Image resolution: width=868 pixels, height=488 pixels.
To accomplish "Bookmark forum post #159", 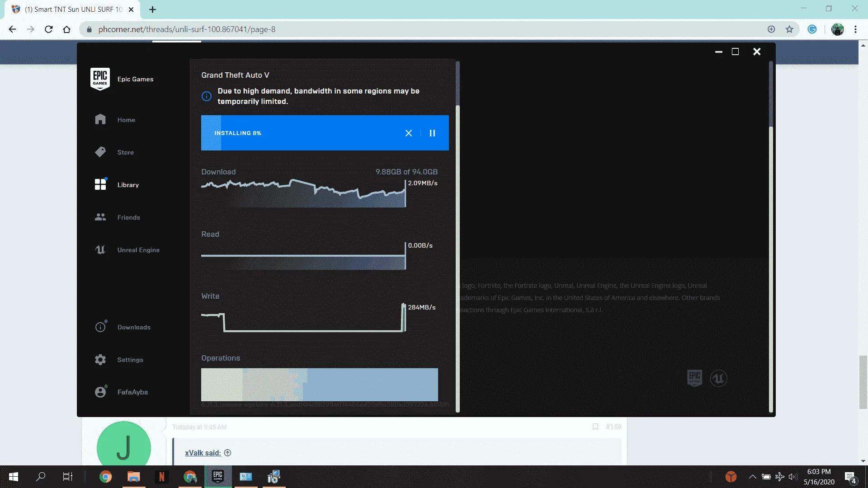I will [595, 427].
